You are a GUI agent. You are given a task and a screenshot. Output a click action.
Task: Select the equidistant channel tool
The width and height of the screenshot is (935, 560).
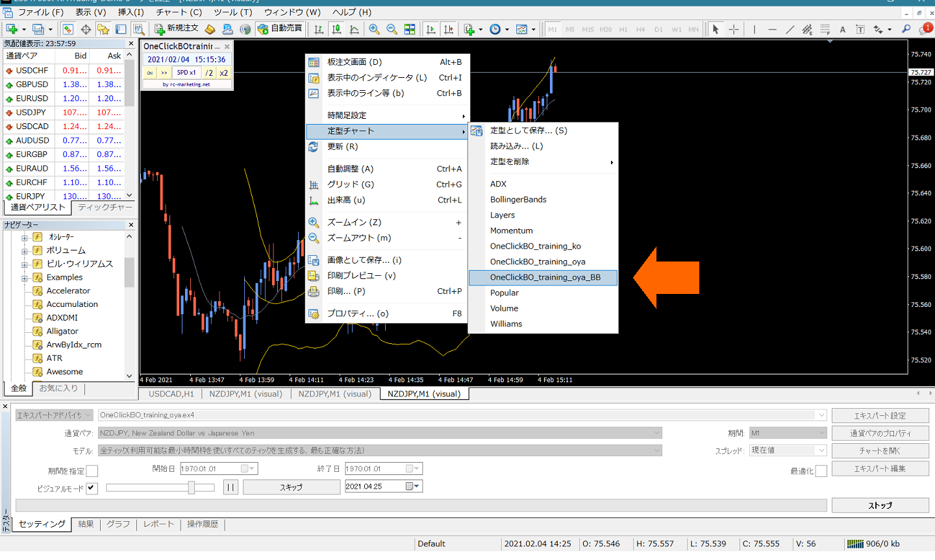tap(807, 29)
